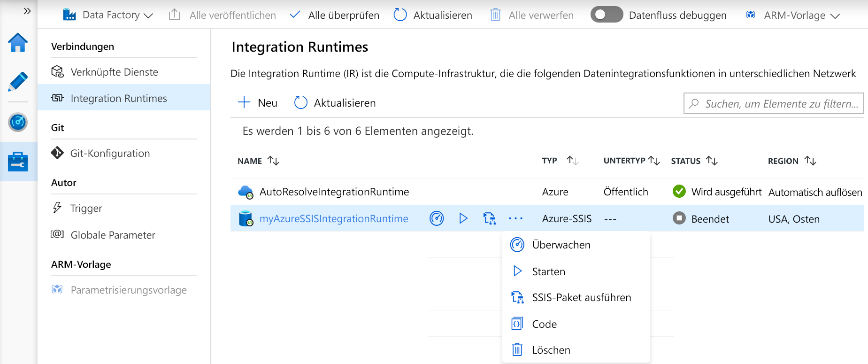Image resolution: width=868 pixels, height=364 pixels.
Task: Open Parametrisierungsvorlage in the side menu
Action: click(124, 290)
